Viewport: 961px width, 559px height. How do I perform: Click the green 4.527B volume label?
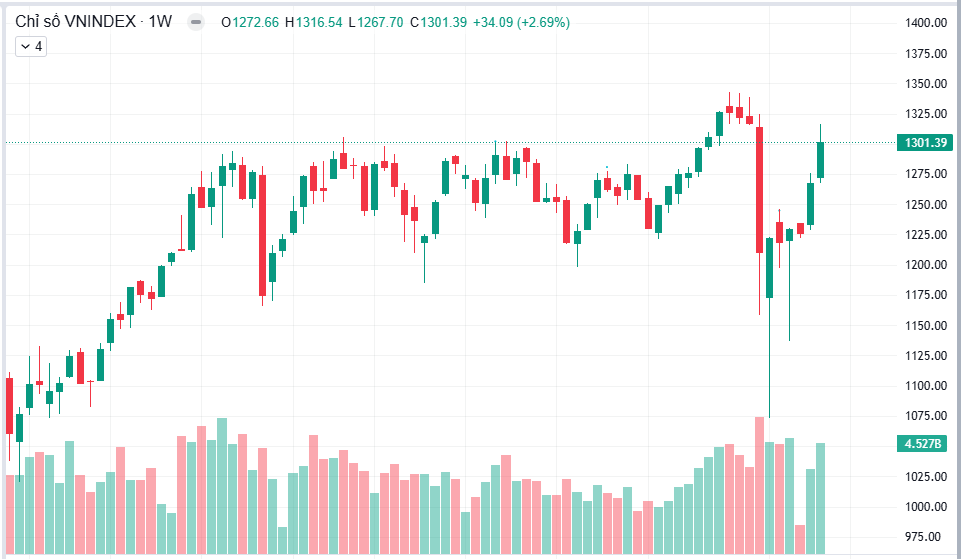pyautogui.click(x=925, y=443)
